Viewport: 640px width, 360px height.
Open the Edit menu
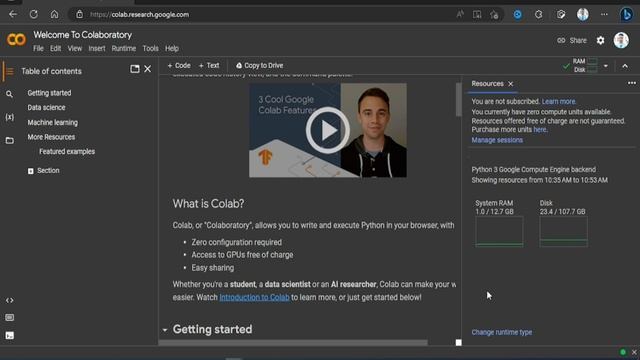pos(56,48)
